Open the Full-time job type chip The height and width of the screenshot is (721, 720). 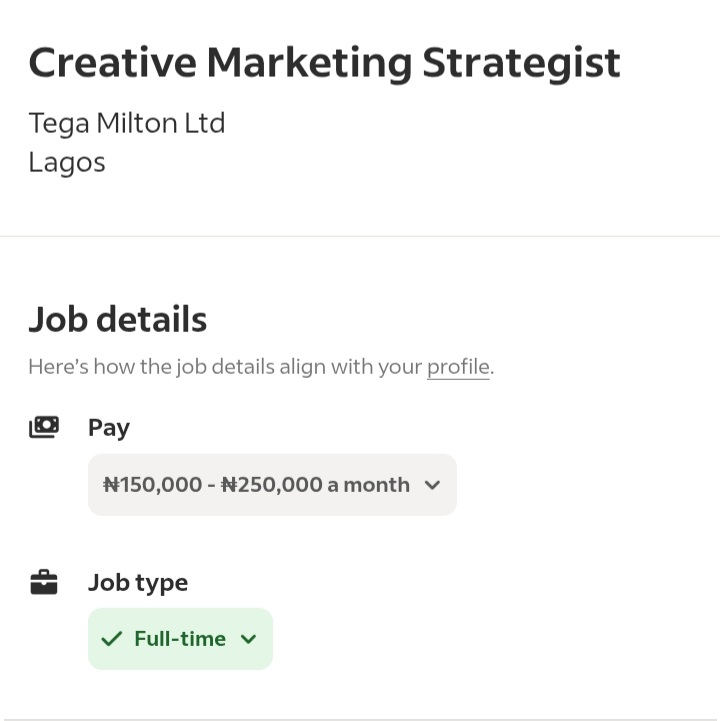click(x=180, y=639)
